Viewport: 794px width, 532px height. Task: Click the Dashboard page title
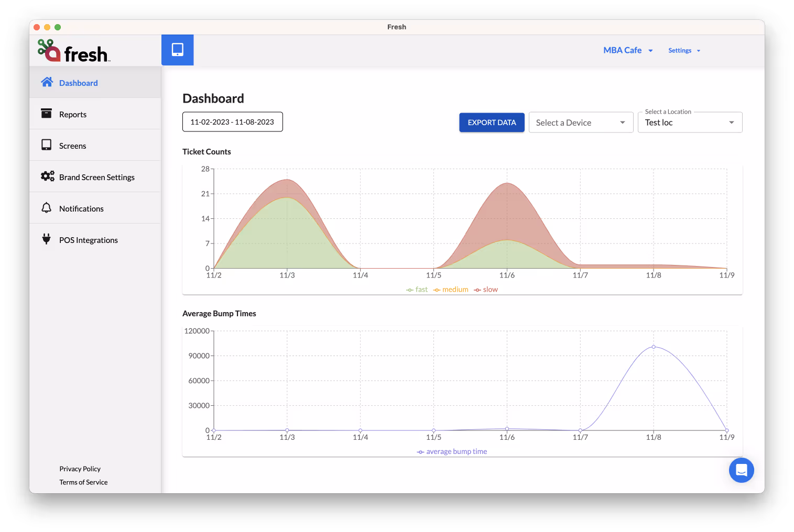point(213,98)
